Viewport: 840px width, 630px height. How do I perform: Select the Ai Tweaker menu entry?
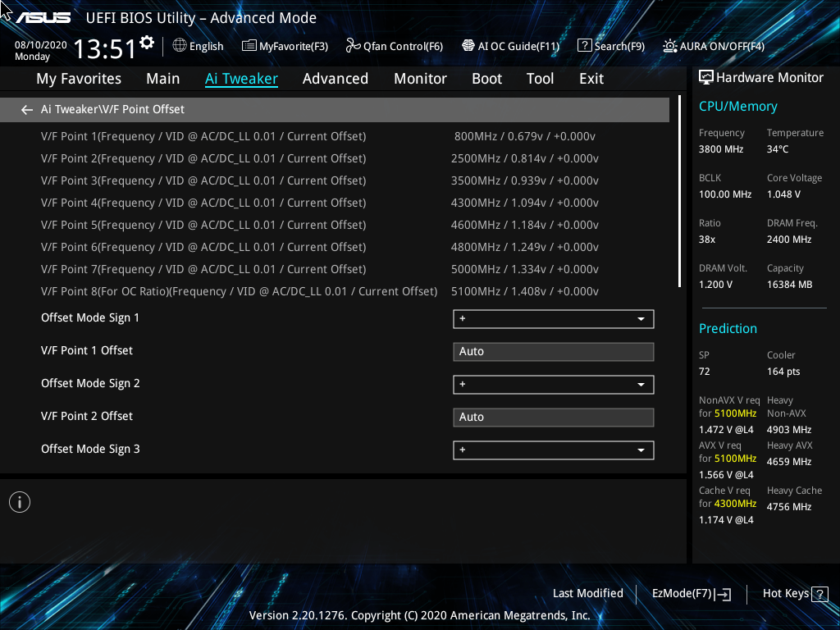(x=242, y=78)
